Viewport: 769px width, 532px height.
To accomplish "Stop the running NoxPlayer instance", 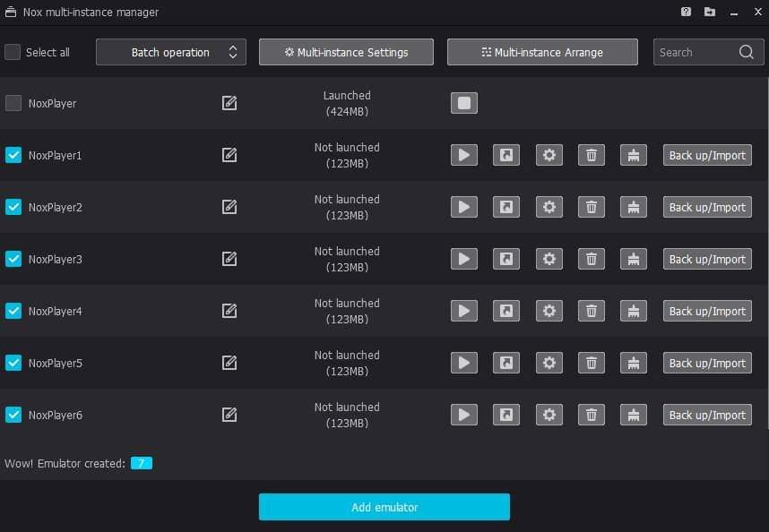I will [463, 103].
